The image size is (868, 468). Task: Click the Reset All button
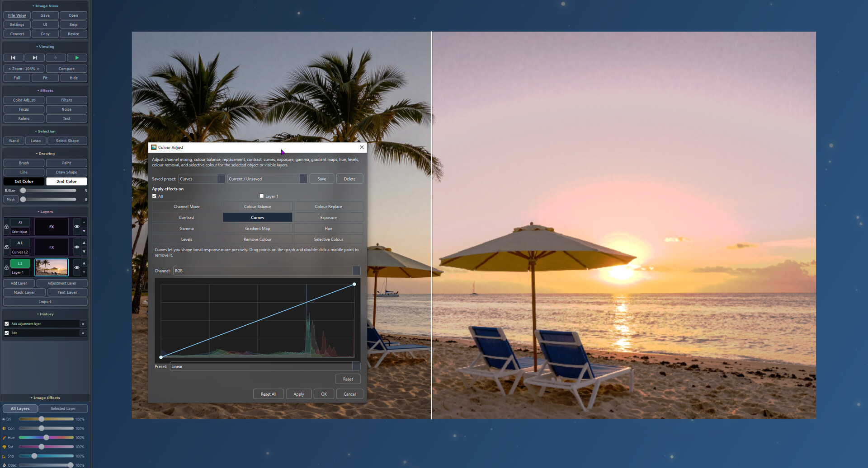click(269, 394)
